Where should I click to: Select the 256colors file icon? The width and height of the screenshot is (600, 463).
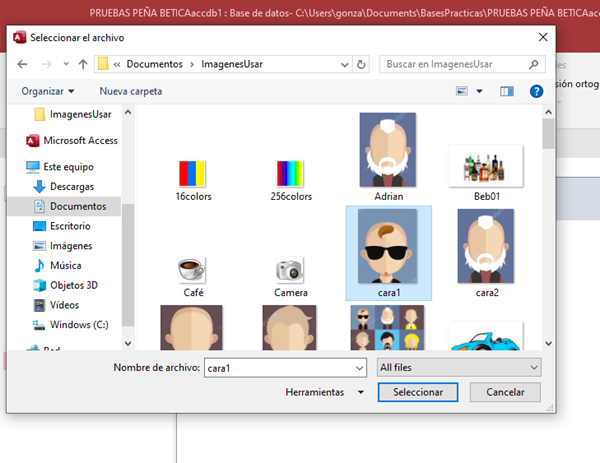(290, 173)
